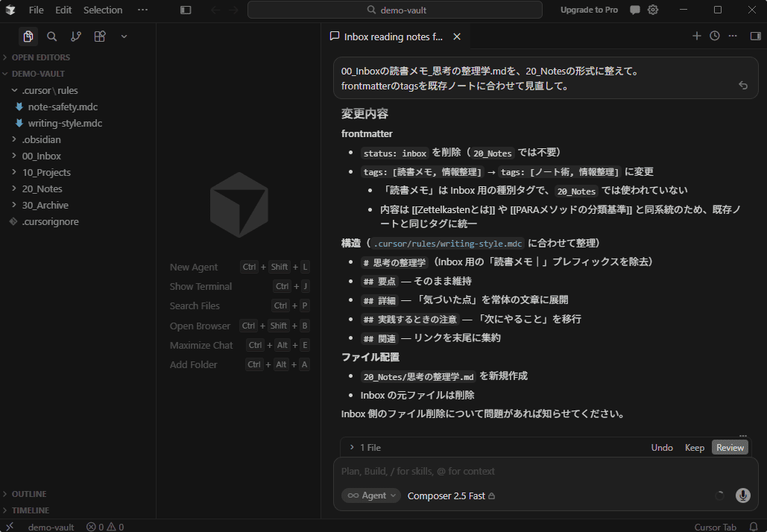Viewport: 767px width, 532px height.
Task: Open the Composer 2.5 Fast model selector
Action: (451, 495)
